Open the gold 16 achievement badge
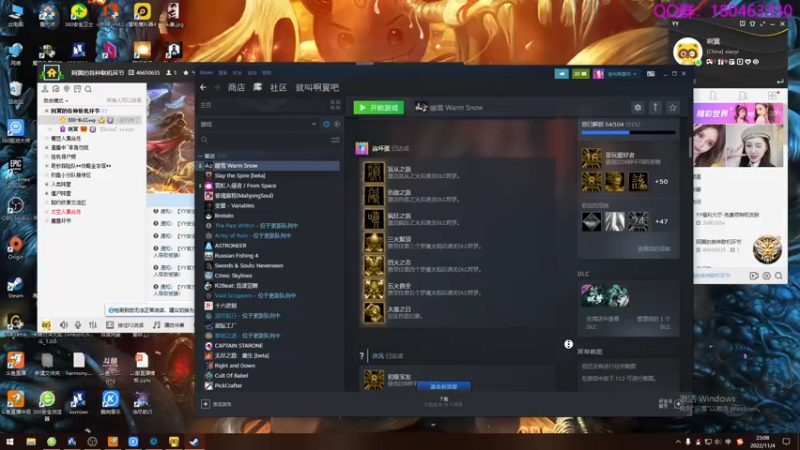Viewport: 800px width, 450px height. (592, 158)
